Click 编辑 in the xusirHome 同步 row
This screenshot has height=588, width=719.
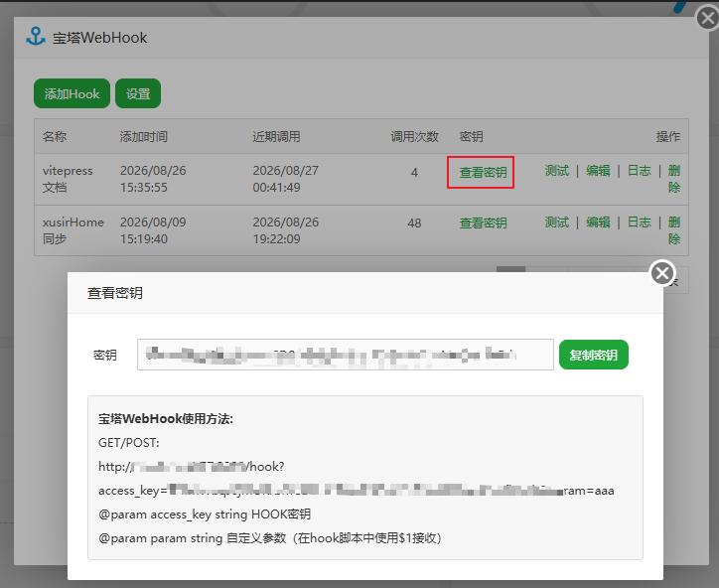[x=598, y=222]
